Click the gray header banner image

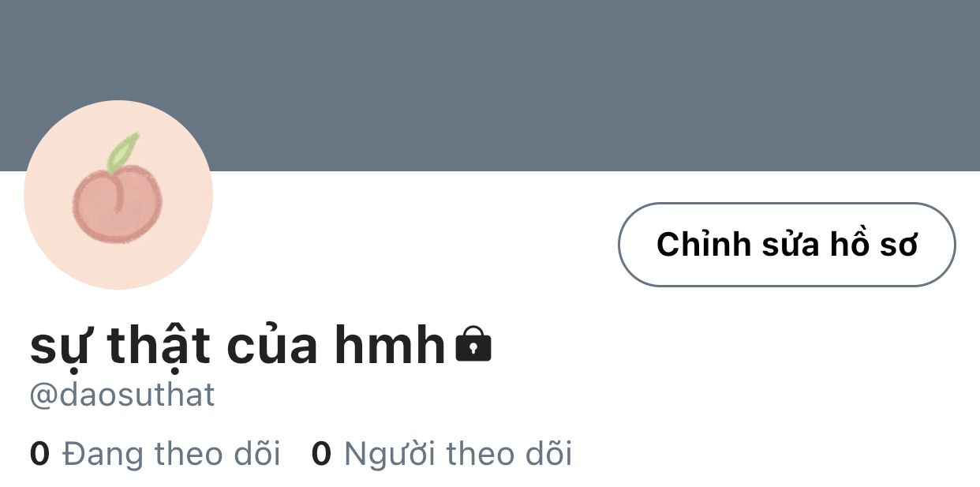(490, 85)
